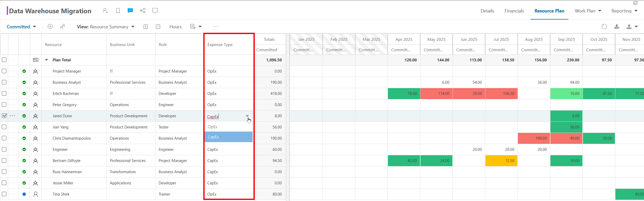This screenshot has width=644, height=201.
Task: Click the collapse all minus square icon
Action: point(158,27)
